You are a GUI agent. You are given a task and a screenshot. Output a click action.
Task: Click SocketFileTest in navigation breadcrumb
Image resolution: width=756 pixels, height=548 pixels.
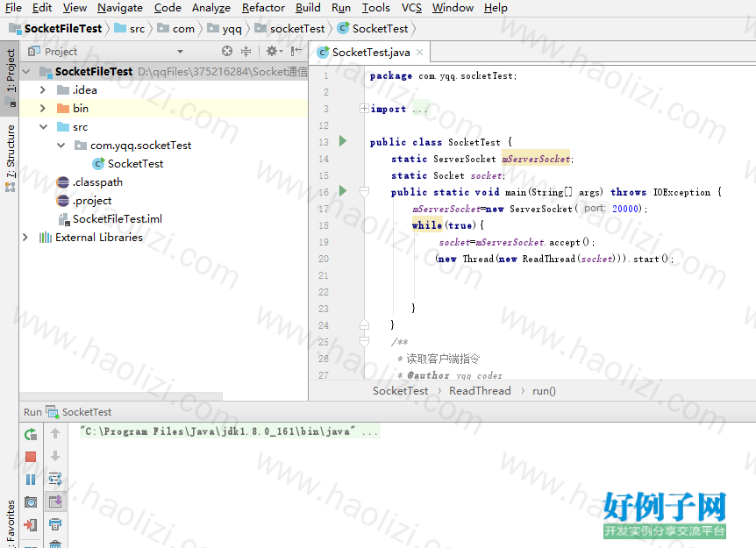pyautogui.click(x=56, y=29)
